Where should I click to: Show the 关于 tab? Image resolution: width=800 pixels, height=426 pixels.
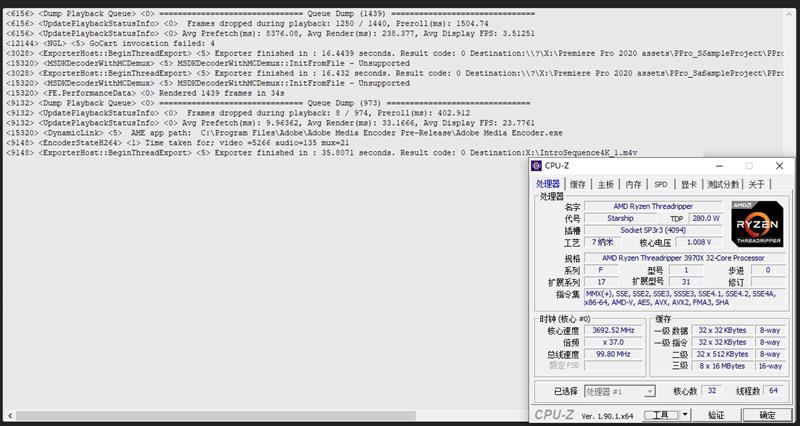(756, 184)
